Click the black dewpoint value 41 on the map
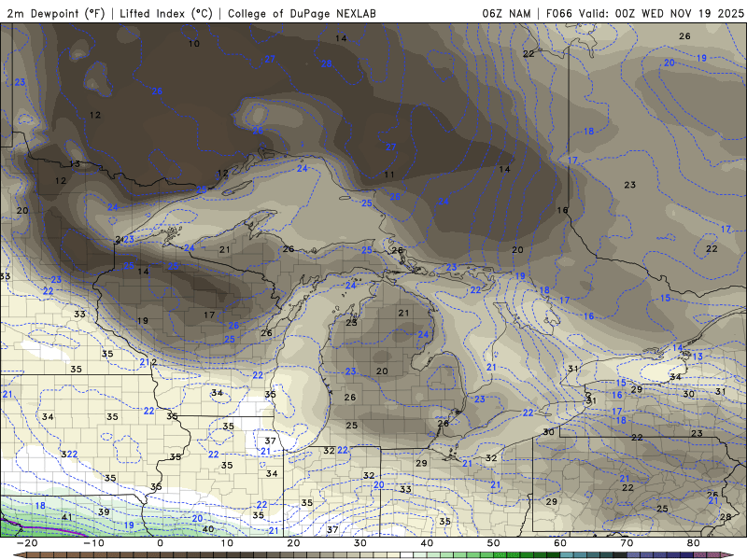 pos(66,517)
